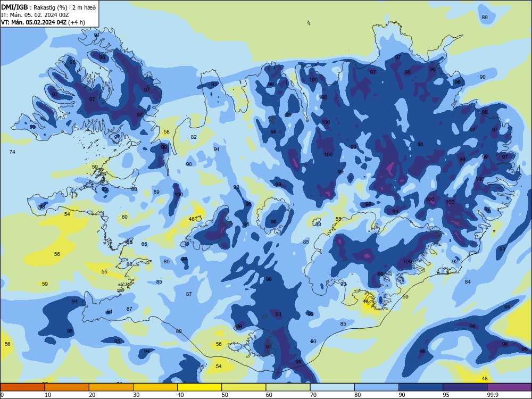532x399 pixels.
Task: Click the "DMI/IGB" title text
Action: (x=14, y=7)
